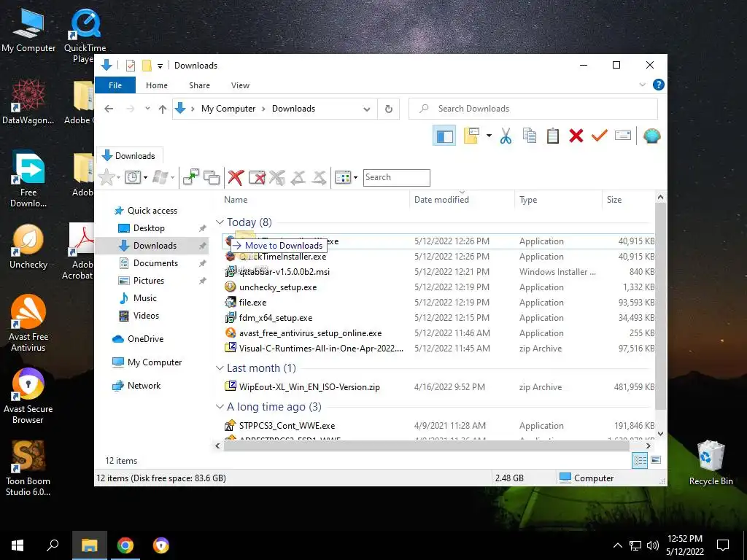Screen dimensions: 747x560
Task: Open the folder options toolbar icon
Action: pos(472,136)
